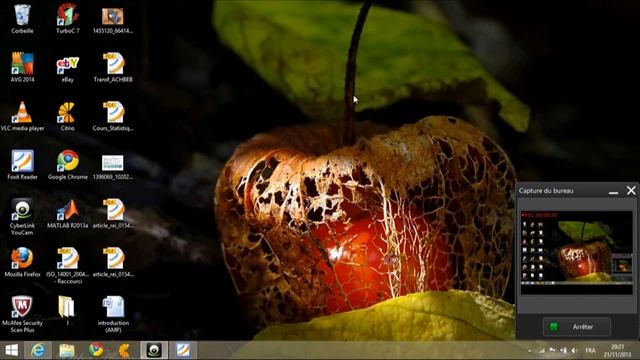Launch Mozilla Firefox from the desktop
Viewport: 640px width, 360px height.
tap(22, 262)
